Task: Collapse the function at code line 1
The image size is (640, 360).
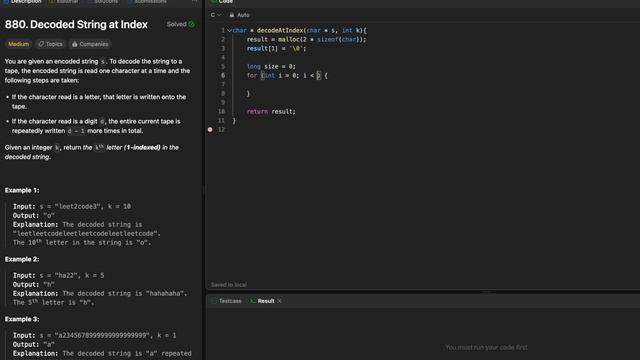Action: pos(229,31)
